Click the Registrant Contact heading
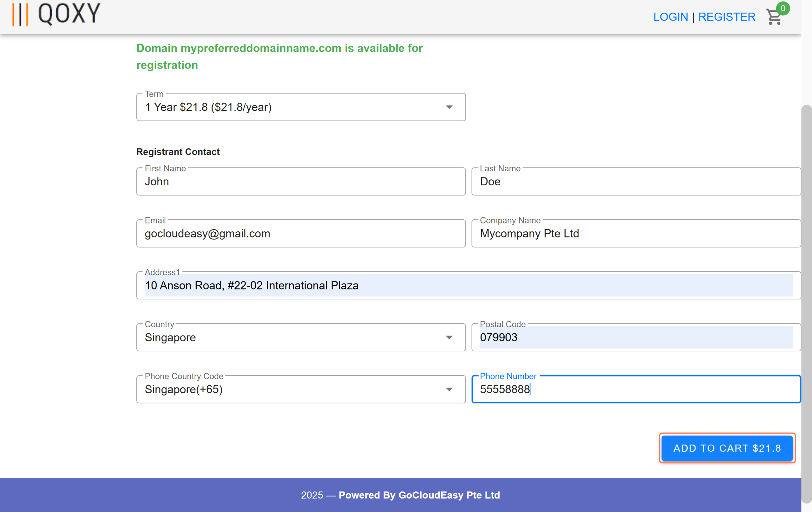Screen dimensions: 812x512 click(x=178, y=152)
